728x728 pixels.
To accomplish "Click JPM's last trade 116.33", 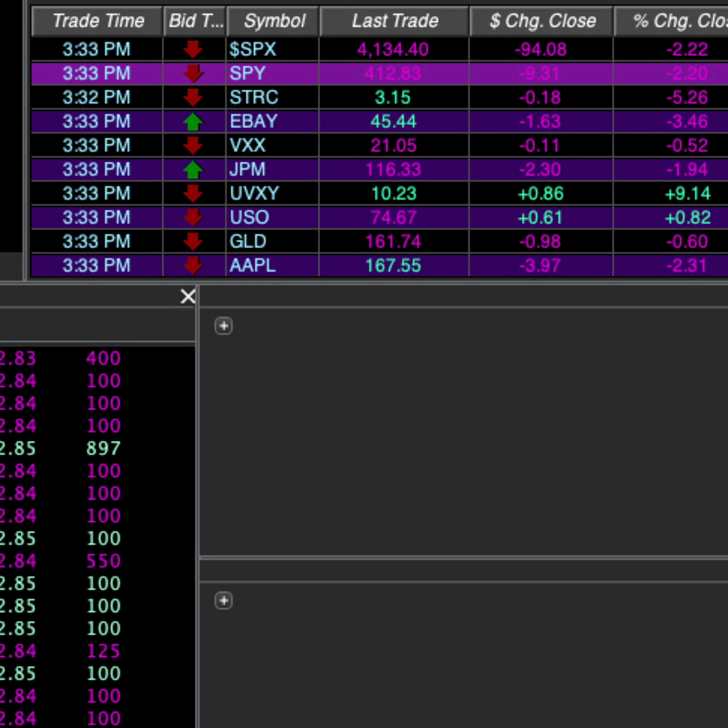I will click(x=393, y=170).
